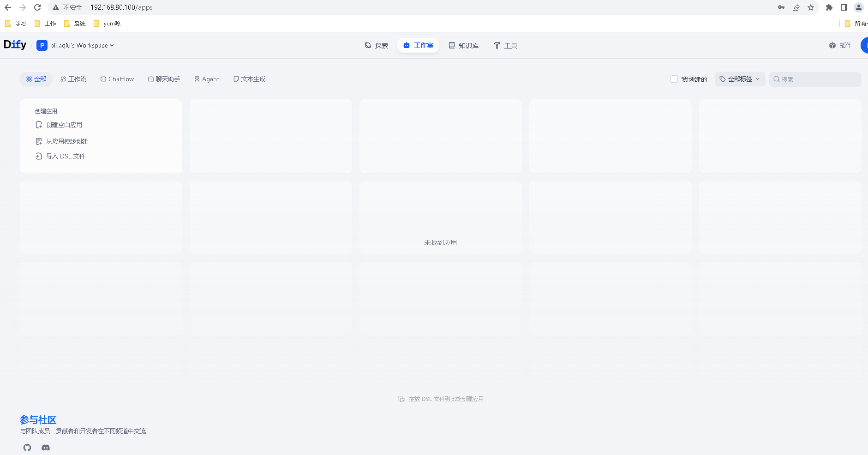Click the 未找到应用 message text
This screenshot has height=455, width=868.
(x=441, y=243)
